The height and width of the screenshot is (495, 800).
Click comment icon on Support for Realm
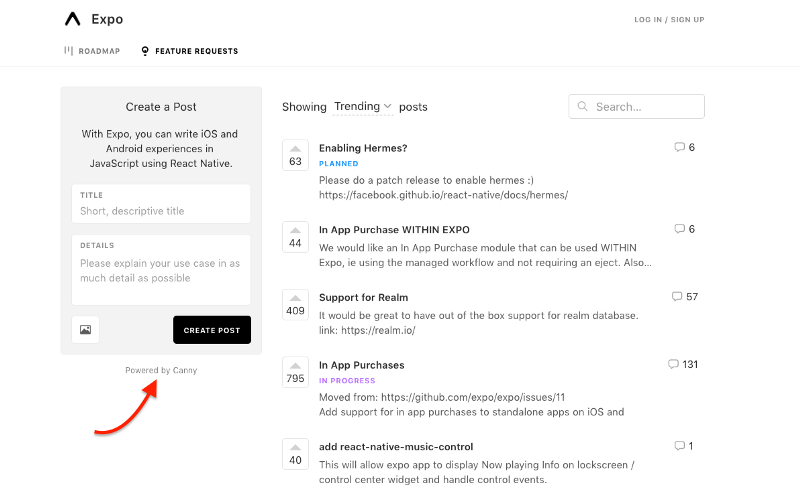tap(677, 297)
